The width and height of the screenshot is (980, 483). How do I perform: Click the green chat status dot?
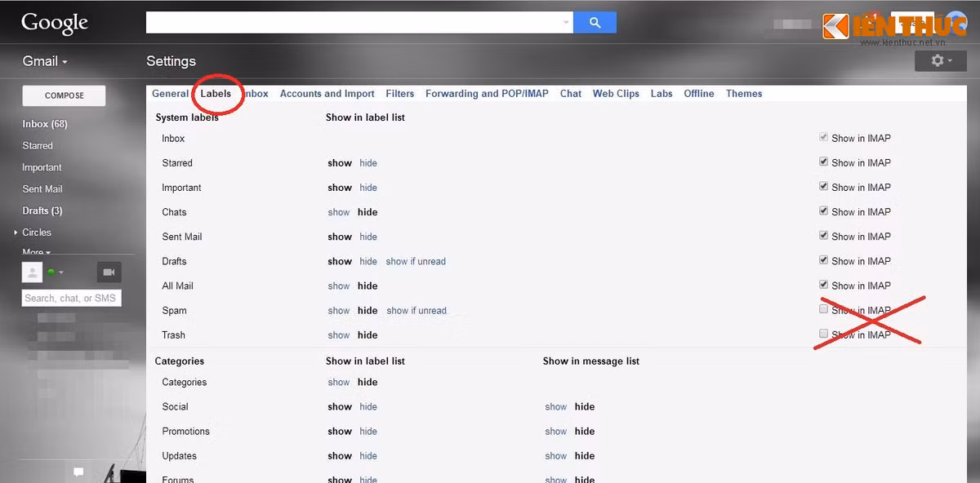pos(51,273)
